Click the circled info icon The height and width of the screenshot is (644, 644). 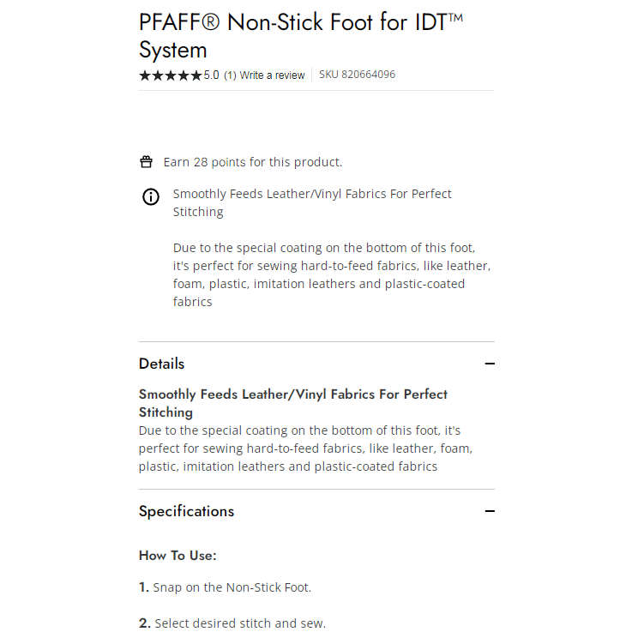pos(151,196)
